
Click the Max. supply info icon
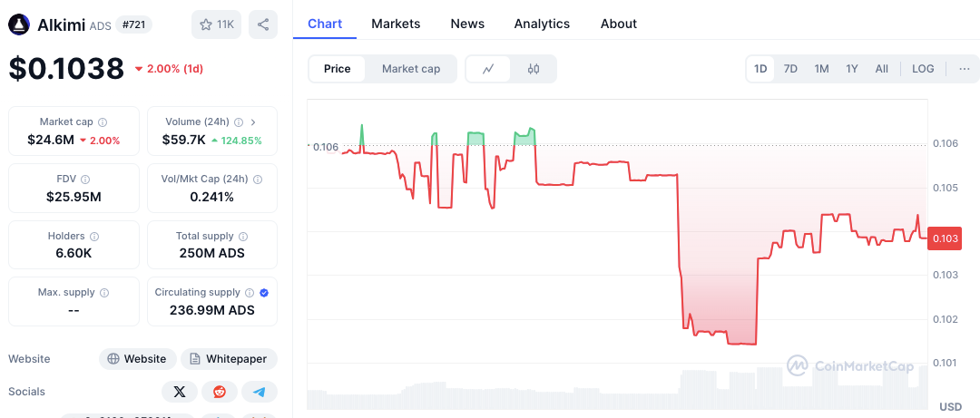pos(104,292)
